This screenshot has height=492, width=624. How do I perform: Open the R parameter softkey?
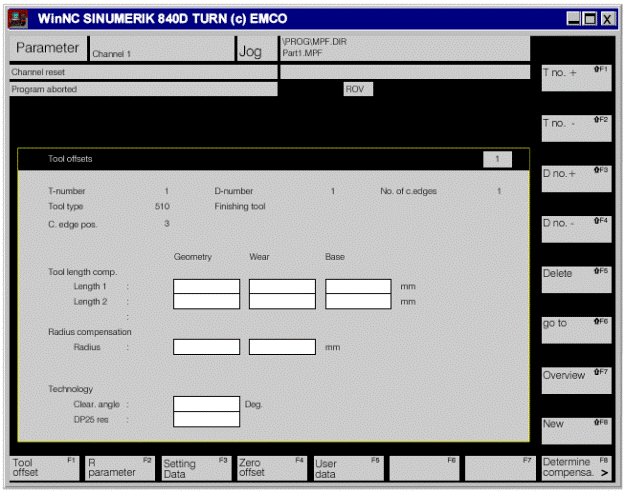point(120,468)
